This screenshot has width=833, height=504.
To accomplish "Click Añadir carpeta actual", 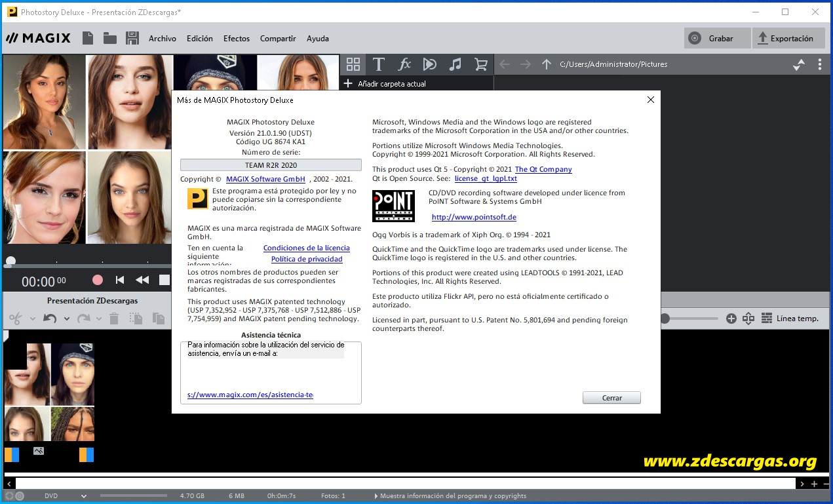I will (x=385, y=84).
